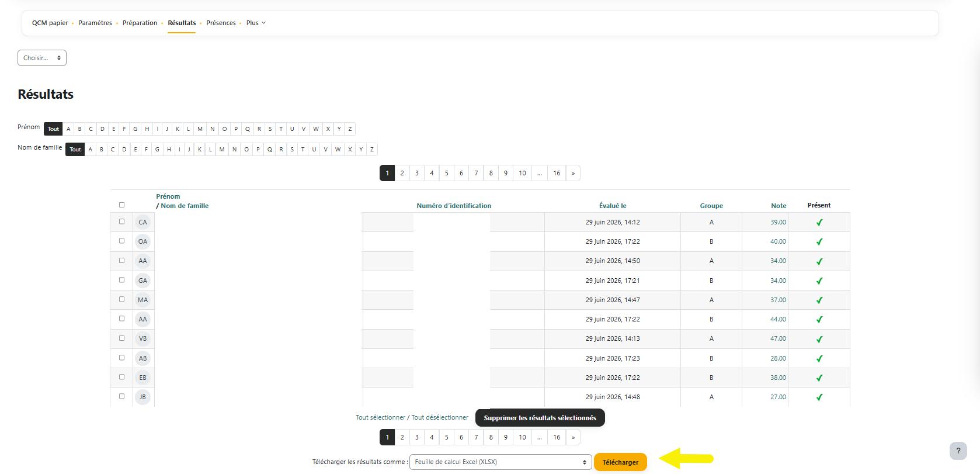Go to page 16 in top pagination

click(x=557, y=173)
